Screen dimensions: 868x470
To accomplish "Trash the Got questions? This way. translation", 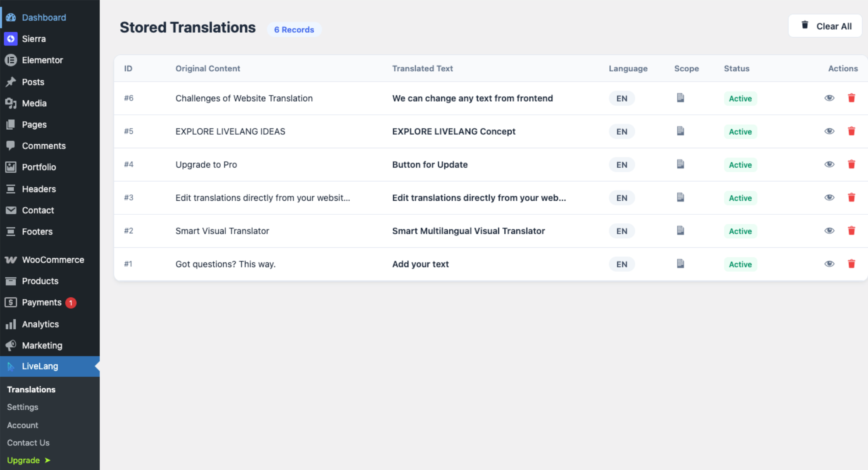I will (x=851, y=263).
